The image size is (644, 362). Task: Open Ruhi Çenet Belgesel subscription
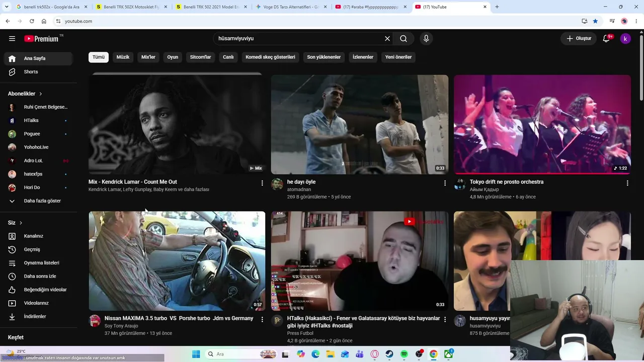click(x=38, y=107)
